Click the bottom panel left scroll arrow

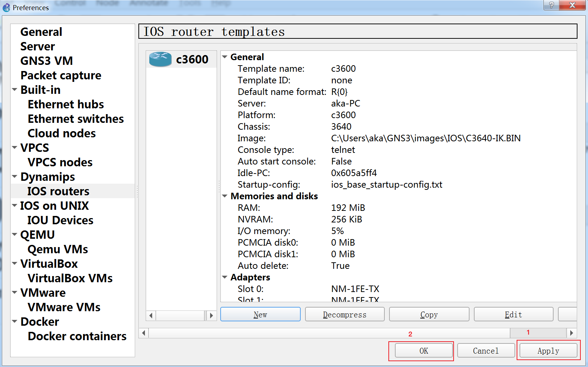click(144, 333)
